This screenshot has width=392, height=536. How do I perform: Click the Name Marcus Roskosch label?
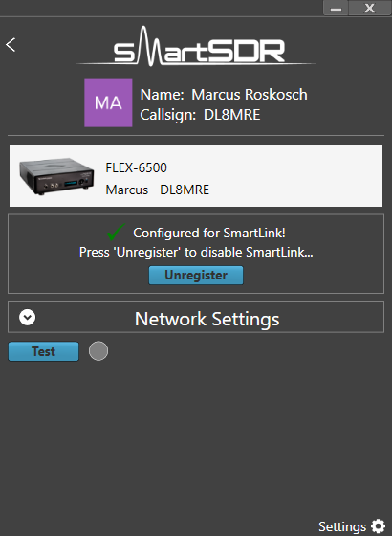[224, 95]
